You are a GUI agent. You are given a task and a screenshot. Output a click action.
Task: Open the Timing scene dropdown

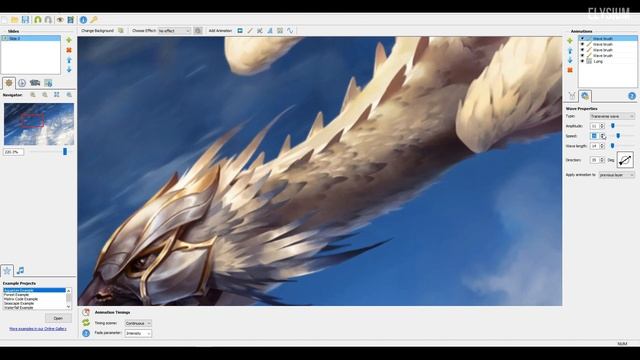pos(138,323)
